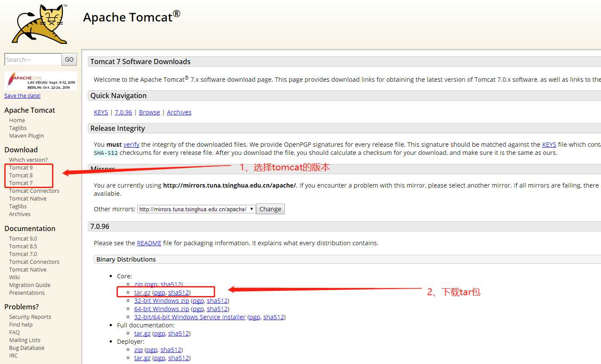The height and width of the screenshot is (364, 601).
Task: Open Archives in sidebar Download section
Action: coord(20,214)
